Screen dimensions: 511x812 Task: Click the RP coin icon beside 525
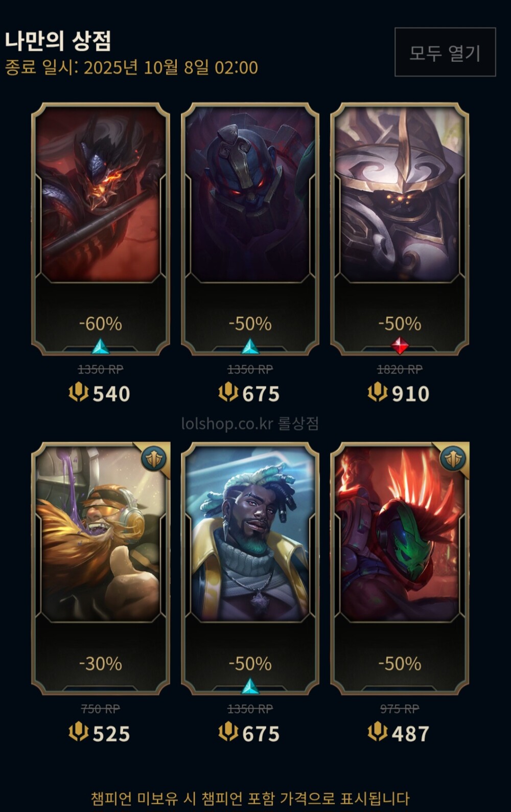pyautogui.click(x=79, y=733)
